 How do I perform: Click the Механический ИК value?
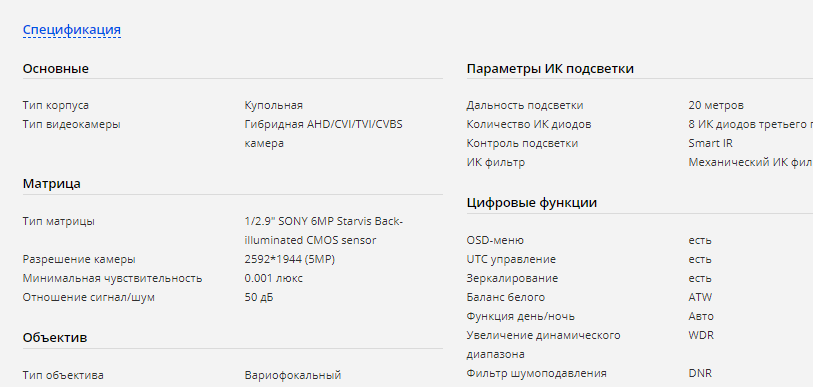point(750,162)
